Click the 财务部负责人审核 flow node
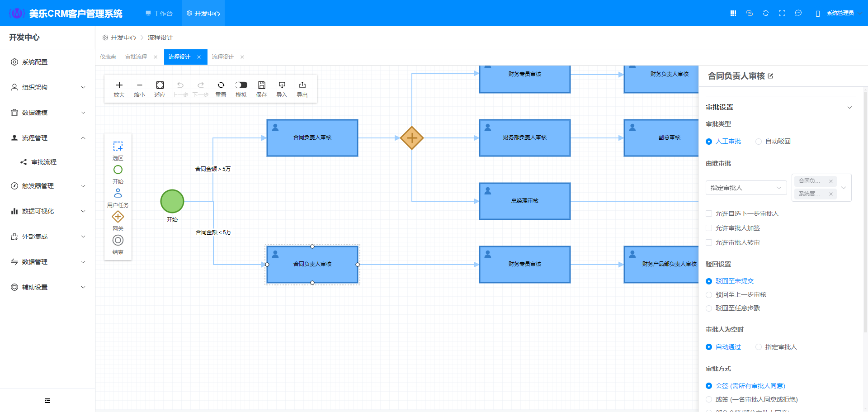The image size is (868, 412). (524, 138)
